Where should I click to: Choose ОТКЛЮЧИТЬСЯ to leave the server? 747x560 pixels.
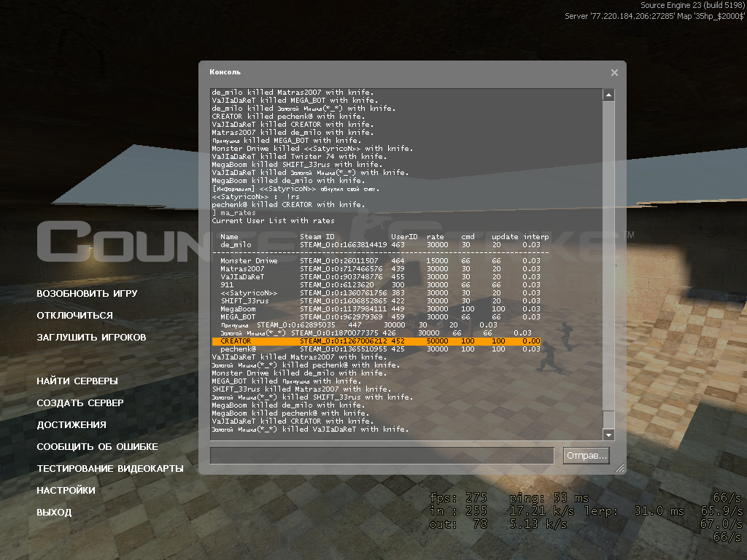pos(75,315)
